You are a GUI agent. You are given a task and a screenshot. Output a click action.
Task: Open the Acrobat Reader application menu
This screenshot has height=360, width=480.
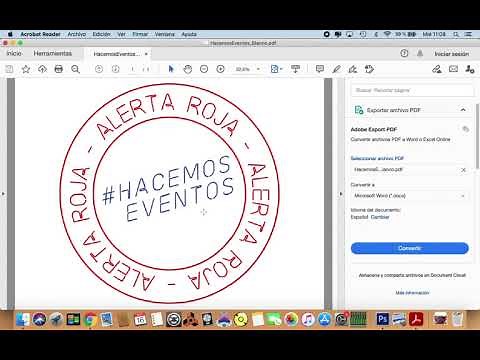tap(40, 34)
